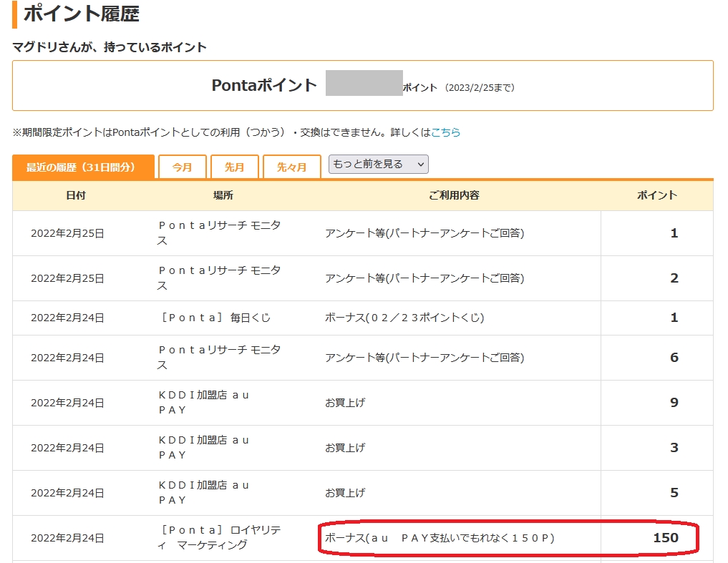This screenshot has height=563, width=728.
Task: Click ［Ｐｏｎｔａ］ロイヤリティ マーケティング place cell
Action: pos(219,537)
